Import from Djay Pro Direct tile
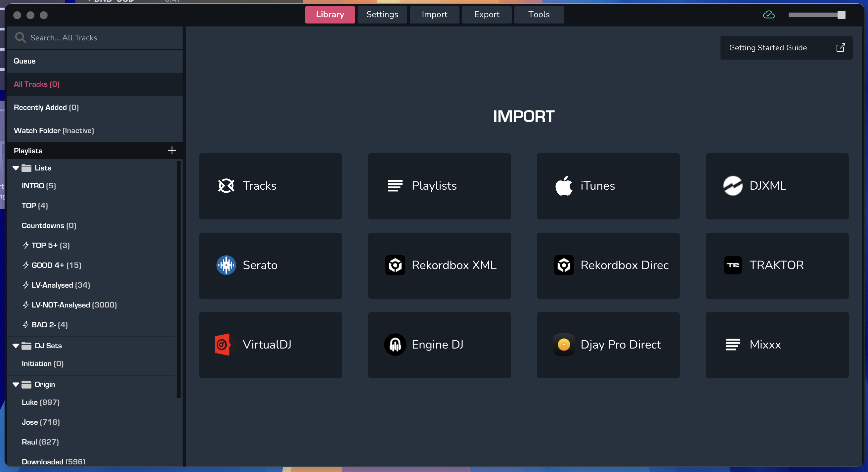 coord(608,345)
